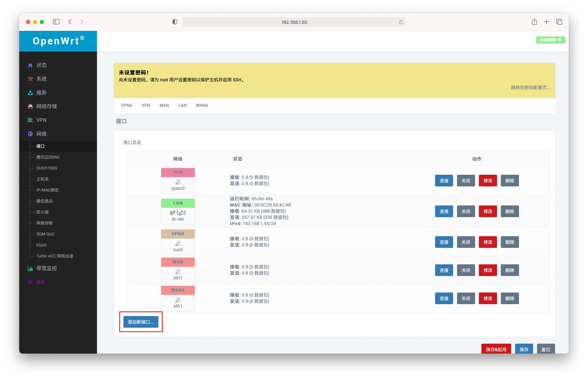This screenshot has height=379, width=588.
Task: Collapse the 网络 sidebar menu
Action: point(41,134)
